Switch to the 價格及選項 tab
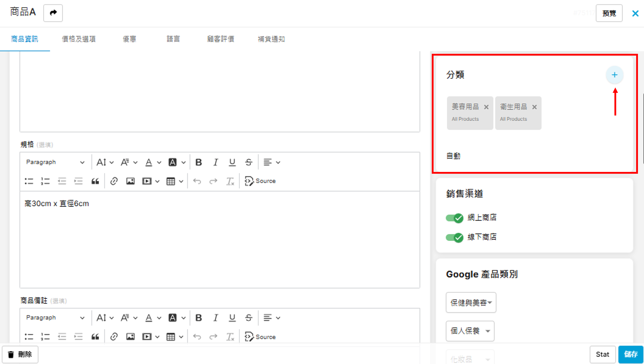The height and width of the screenshot is (364, 644). click(79, 39)
